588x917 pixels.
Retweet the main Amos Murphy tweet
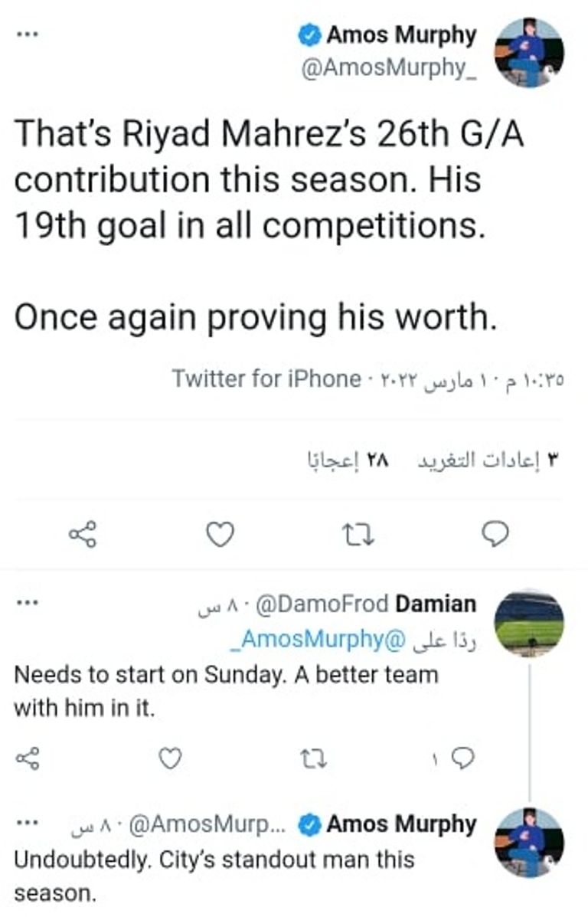(357, 534)
